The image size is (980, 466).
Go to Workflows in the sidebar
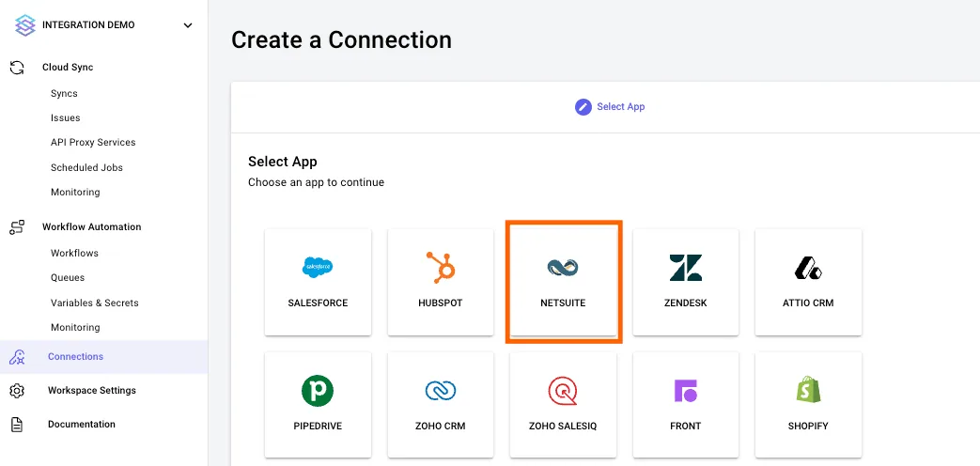pos(74,253)
